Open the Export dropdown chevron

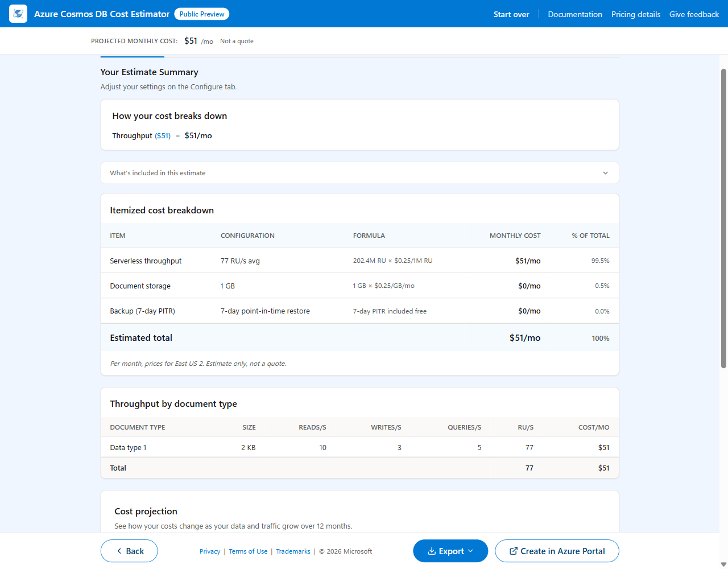coord(470,551)
